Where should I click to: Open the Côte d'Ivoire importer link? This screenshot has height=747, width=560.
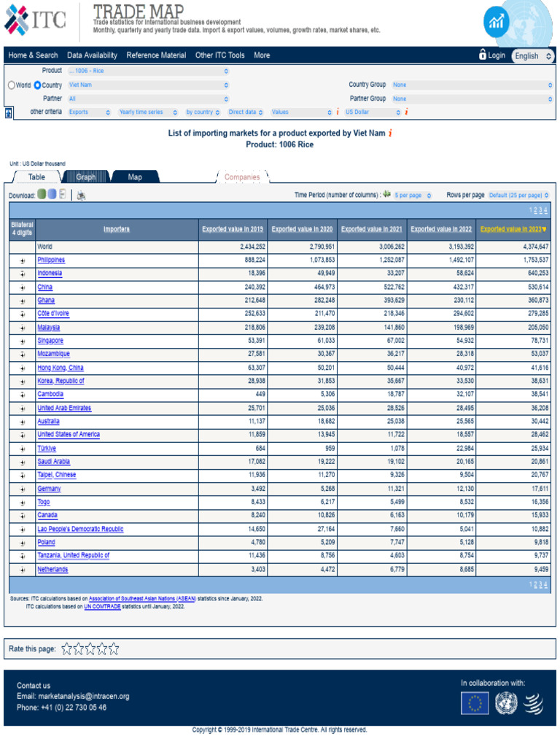coord(53,314)
